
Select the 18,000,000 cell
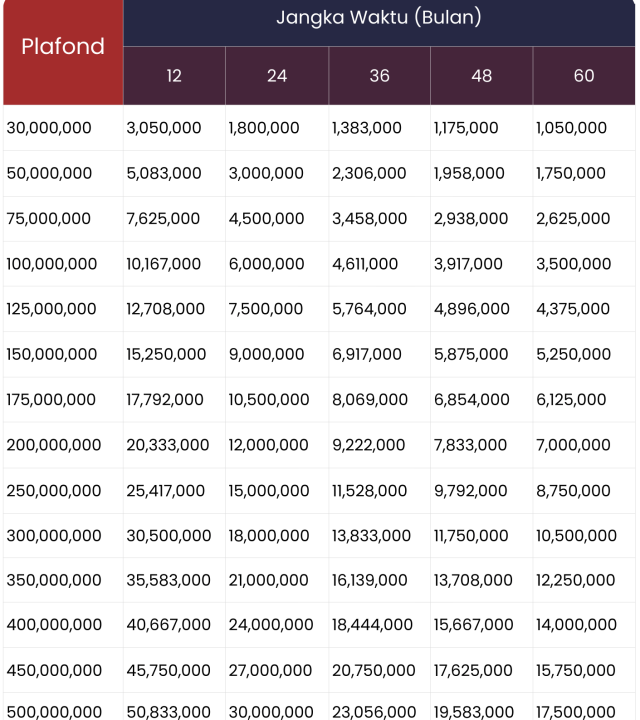click(270, 535)
